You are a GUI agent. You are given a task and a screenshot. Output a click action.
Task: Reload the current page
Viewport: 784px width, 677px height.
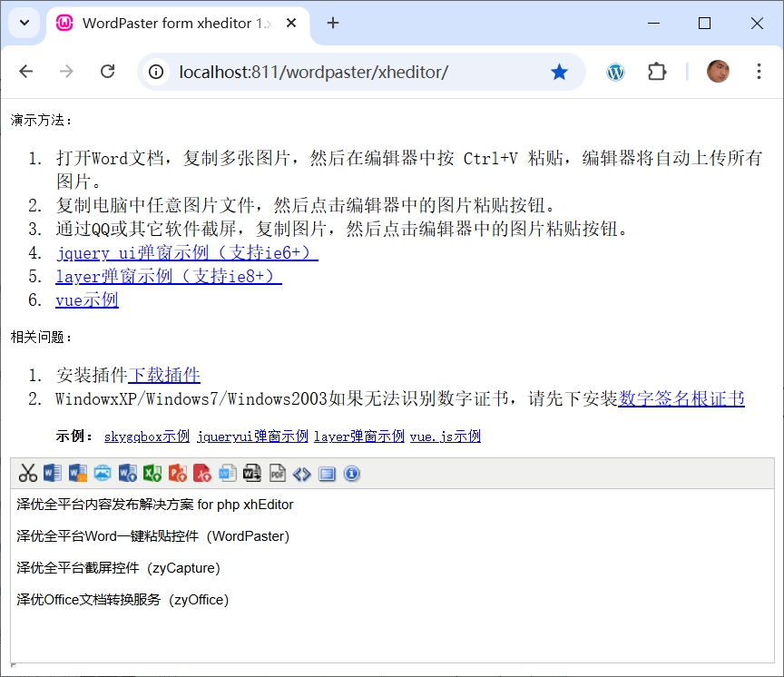[x=107, y=72]
